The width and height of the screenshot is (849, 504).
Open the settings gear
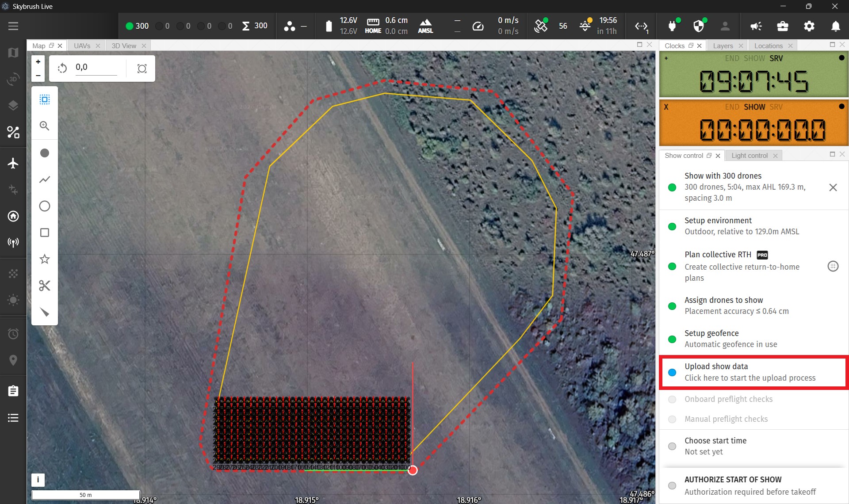[809, 26]
